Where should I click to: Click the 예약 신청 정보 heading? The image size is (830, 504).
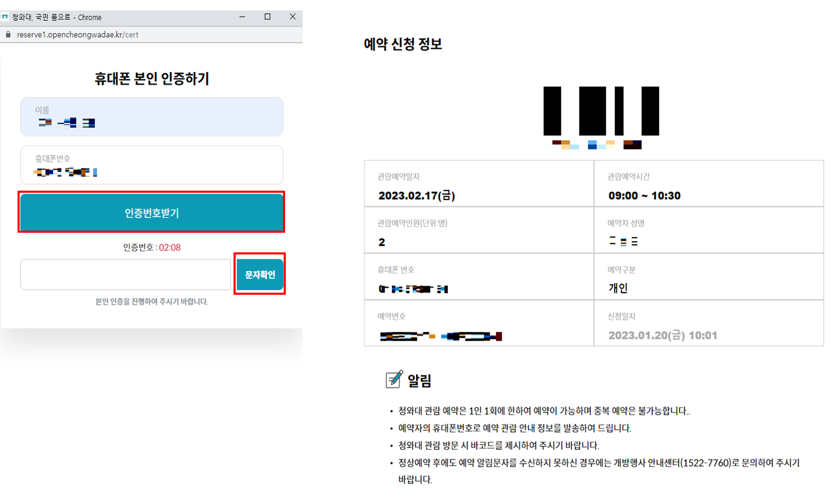pos(403,44)
